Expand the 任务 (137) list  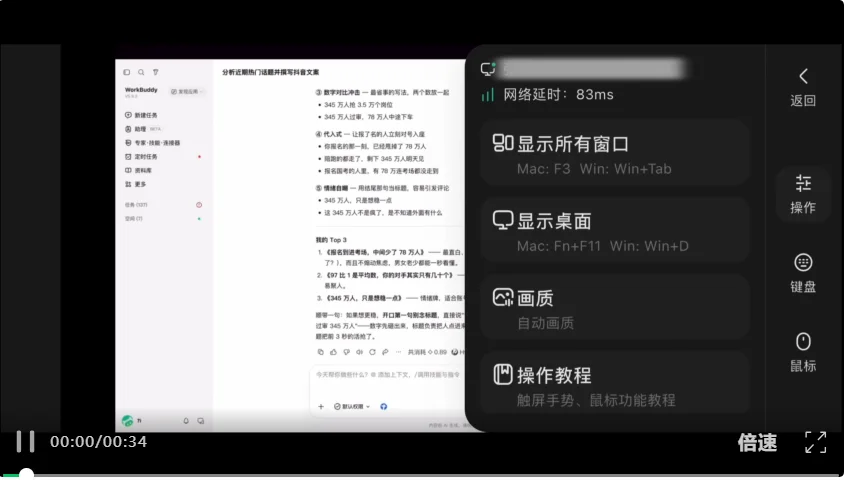136,205
